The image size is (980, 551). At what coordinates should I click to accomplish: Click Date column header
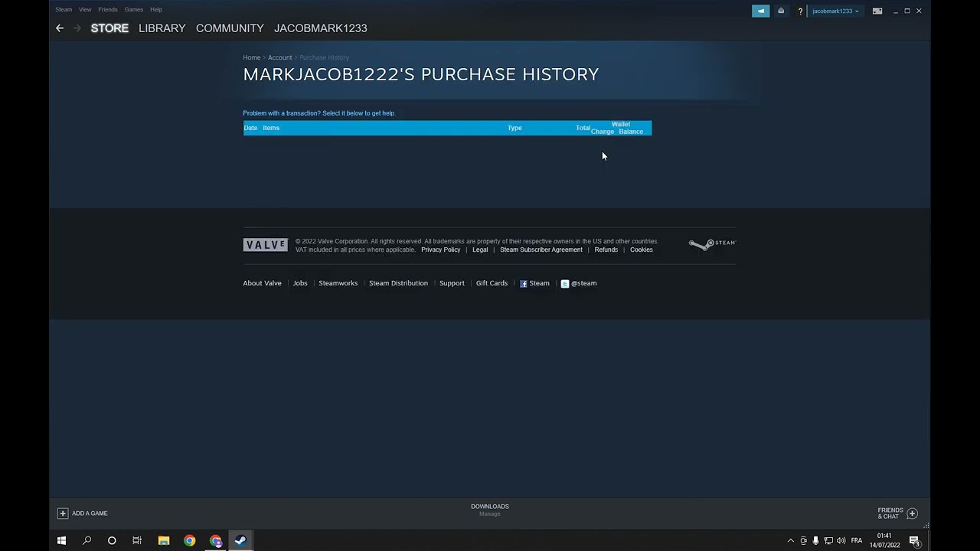click(x=250, y=128)
